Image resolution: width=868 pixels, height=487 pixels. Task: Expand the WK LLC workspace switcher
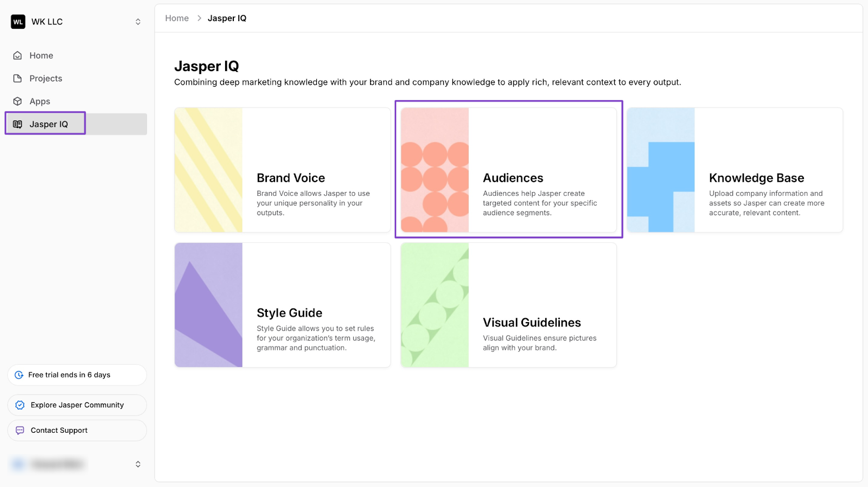pos(138,22)
